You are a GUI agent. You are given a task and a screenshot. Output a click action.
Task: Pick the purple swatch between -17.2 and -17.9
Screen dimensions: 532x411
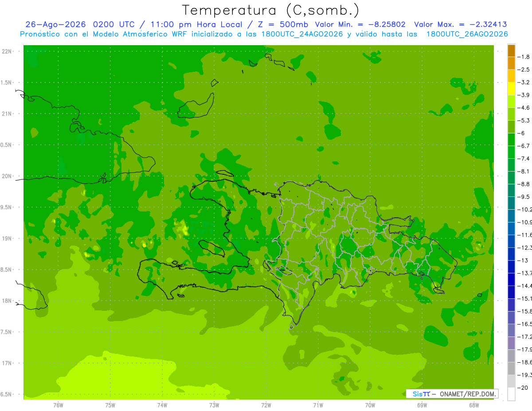512,343
